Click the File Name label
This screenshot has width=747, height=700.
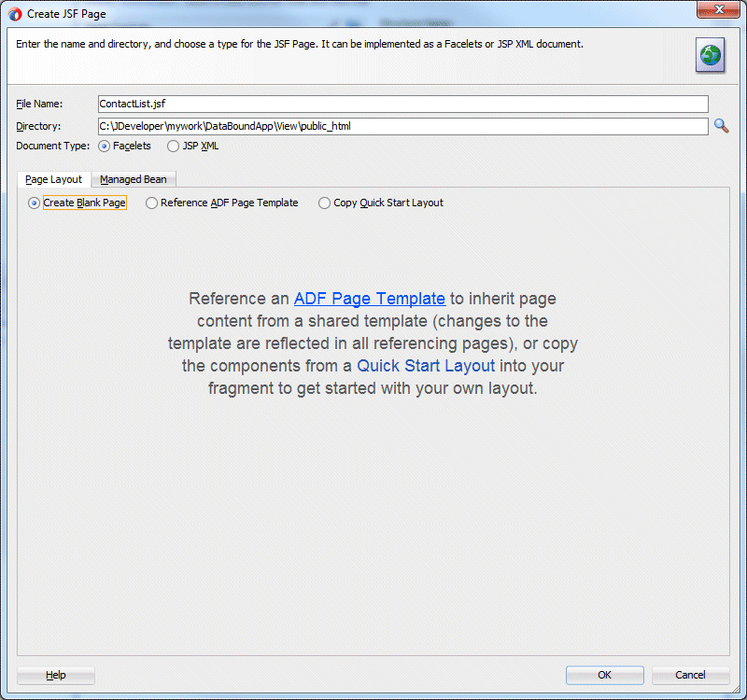39,104
